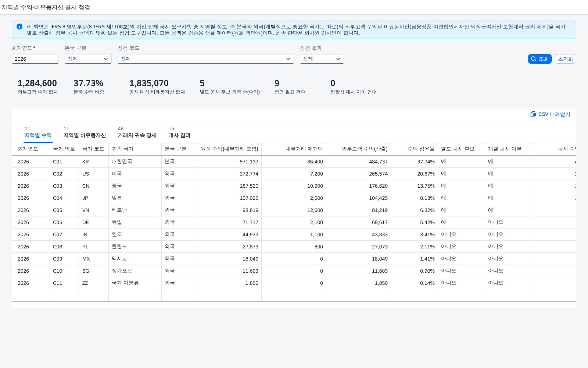Click the 43,833 external revenue cell
The height and width of the screenshot is (368, 588).
tap(359, 234)
